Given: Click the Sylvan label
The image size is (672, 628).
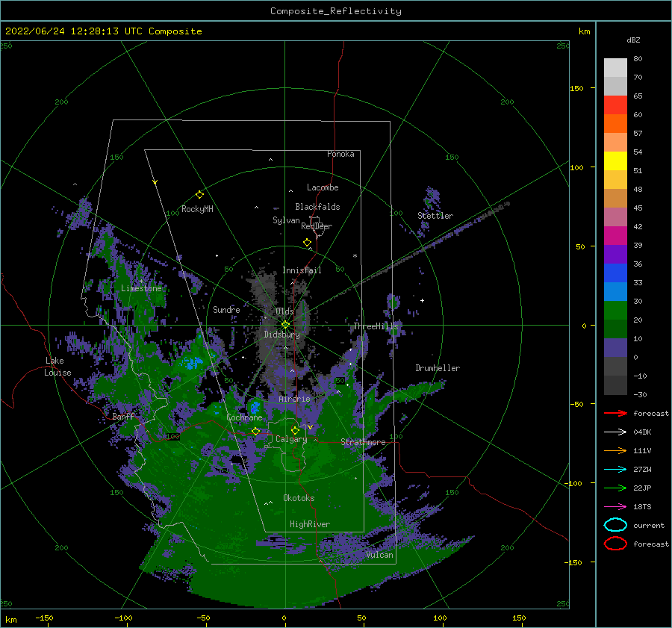Looking at the screenshot, I should point(286,220).
